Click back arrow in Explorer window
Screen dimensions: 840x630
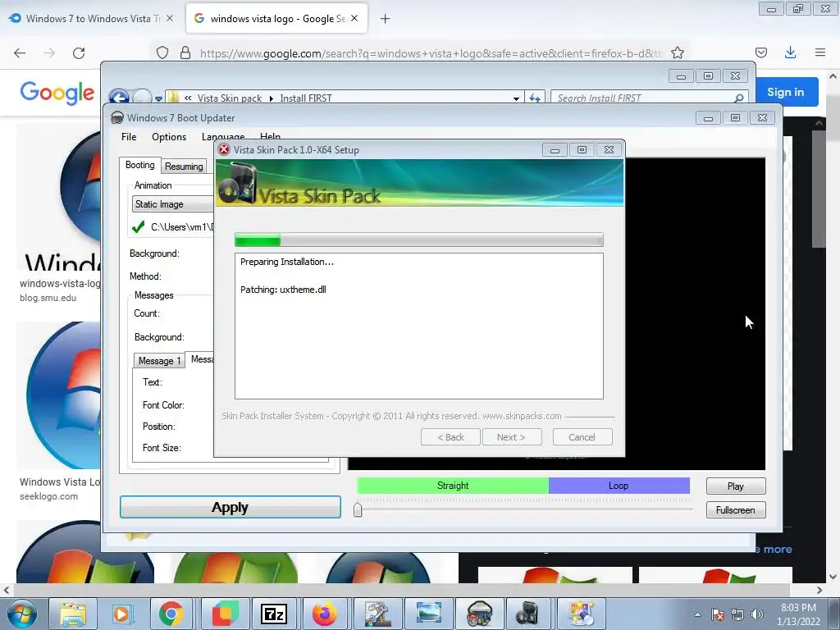pos(119,98)
